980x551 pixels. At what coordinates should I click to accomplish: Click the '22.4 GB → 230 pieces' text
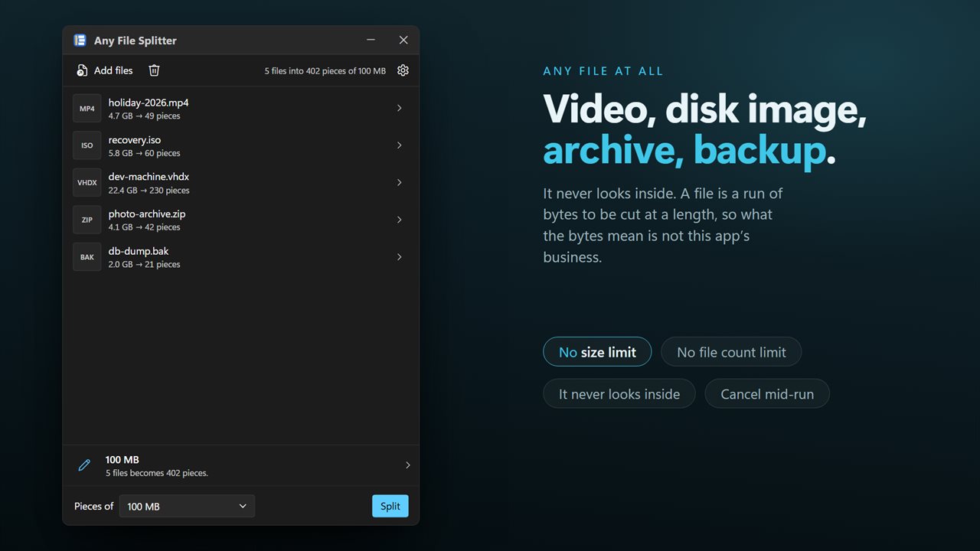pyautogui.click(x=149, y=191)
